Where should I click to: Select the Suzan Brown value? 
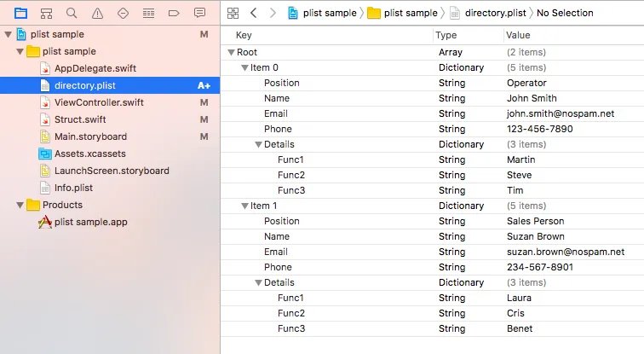point(536,236)
